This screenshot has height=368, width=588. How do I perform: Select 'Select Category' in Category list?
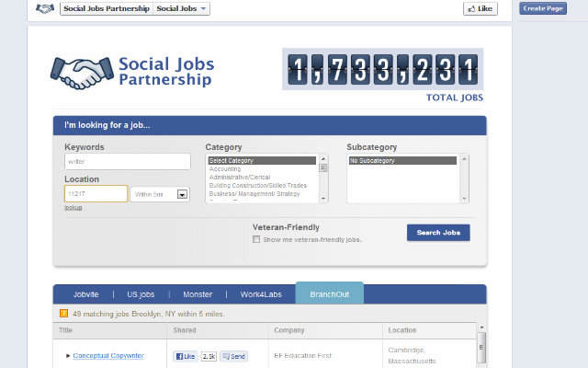click(x=262, y=161)
